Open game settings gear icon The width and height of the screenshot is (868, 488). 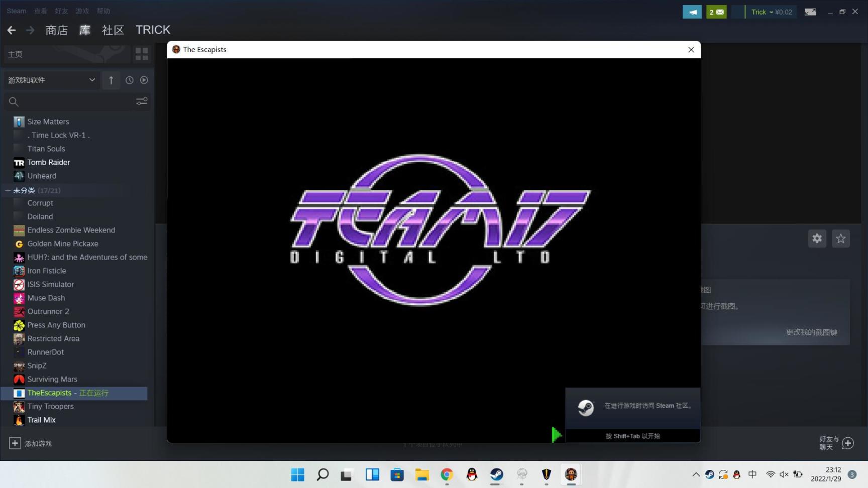[817, 238]
